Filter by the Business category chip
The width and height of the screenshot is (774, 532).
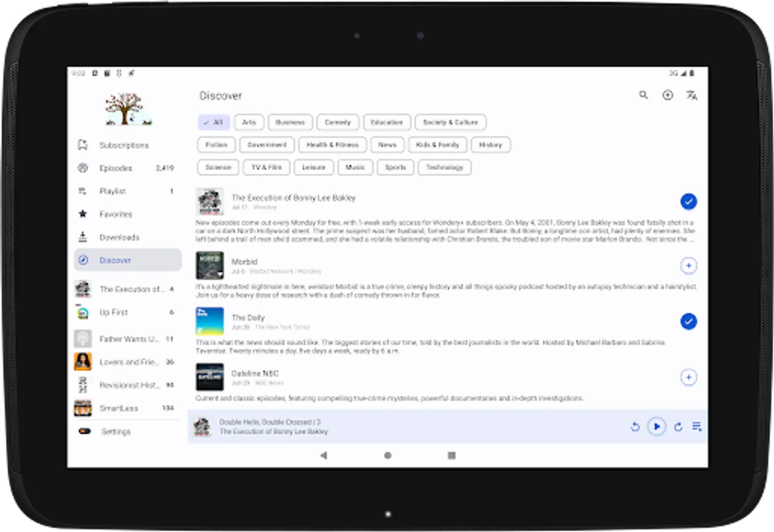coord(290,122)
